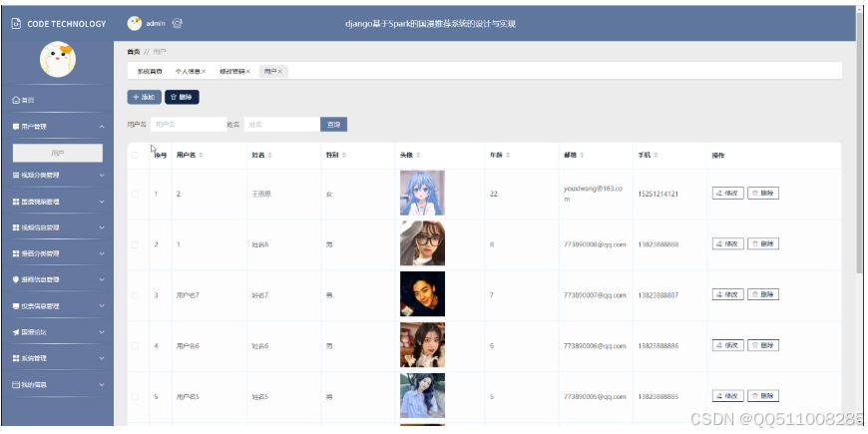Viewport: 868px width, 434px height.
Task: Tick the checkbox for user 王思思
Action: 135,194
